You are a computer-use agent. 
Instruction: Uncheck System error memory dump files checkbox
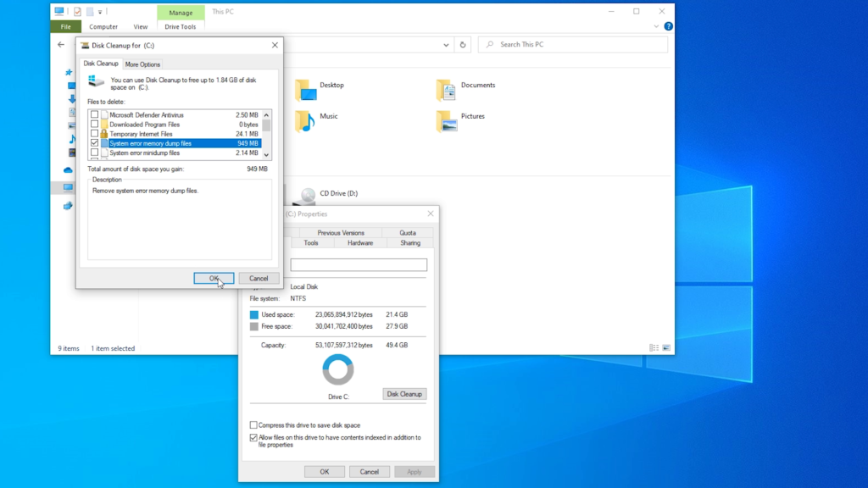pyautogui.click(x=95, y=142)
